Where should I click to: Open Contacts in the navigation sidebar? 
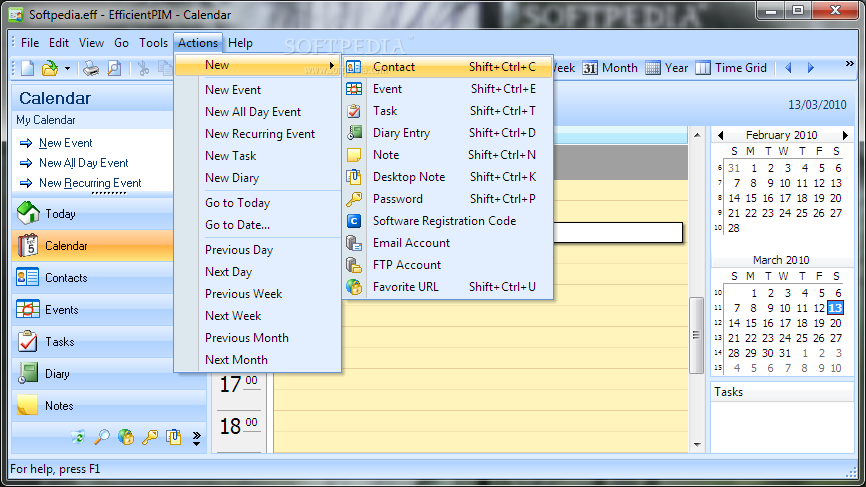(93, 278)
